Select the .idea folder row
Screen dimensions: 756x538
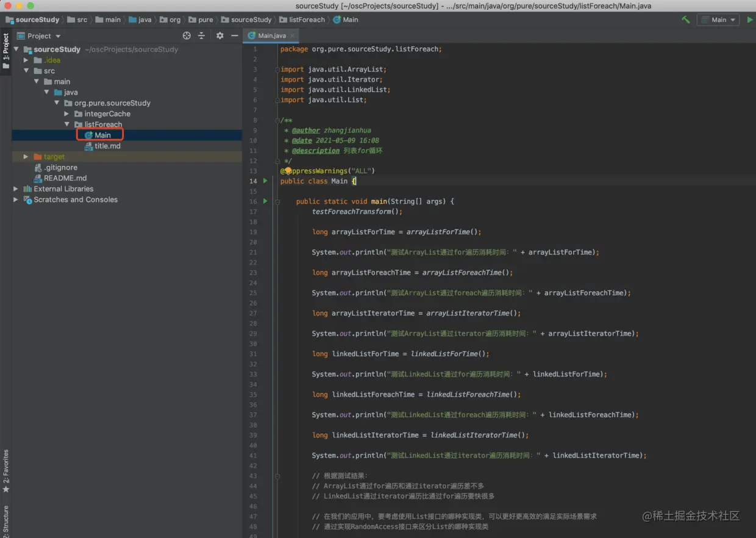pos(127,60)
